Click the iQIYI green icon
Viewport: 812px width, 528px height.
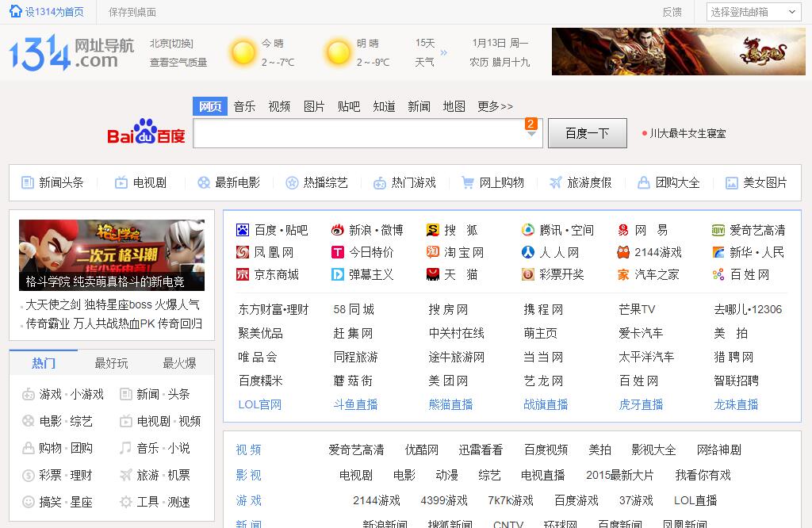718,230
